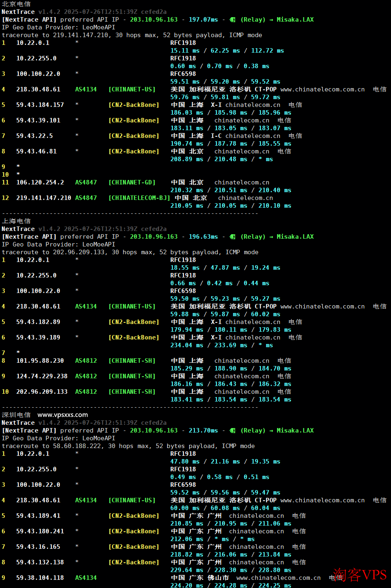Click the IP address 59.43.184.157
391x588 pixels.
pos(40,105)
